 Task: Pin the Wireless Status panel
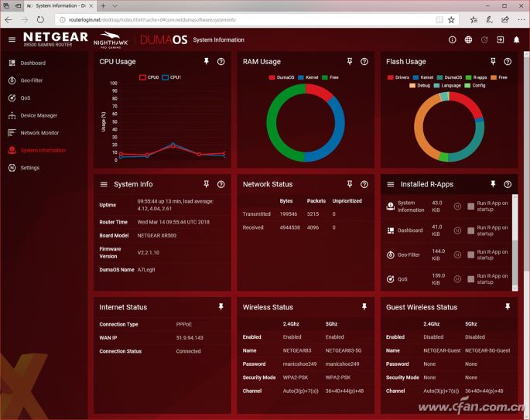coord(364,306)
